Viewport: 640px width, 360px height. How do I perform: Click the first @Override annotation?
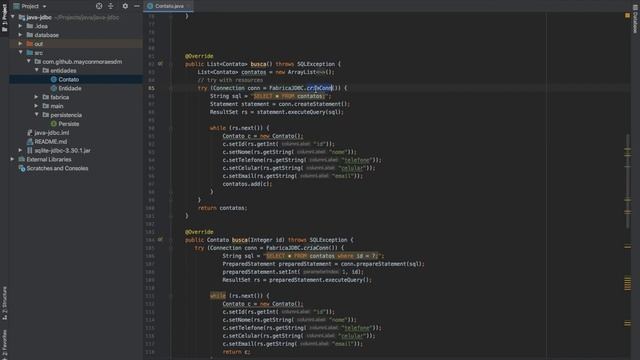(x=199, y=56)
